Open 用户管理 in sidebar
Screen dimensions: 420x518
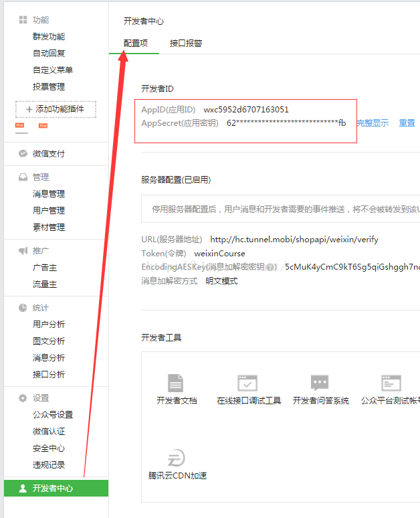point(49,210)
